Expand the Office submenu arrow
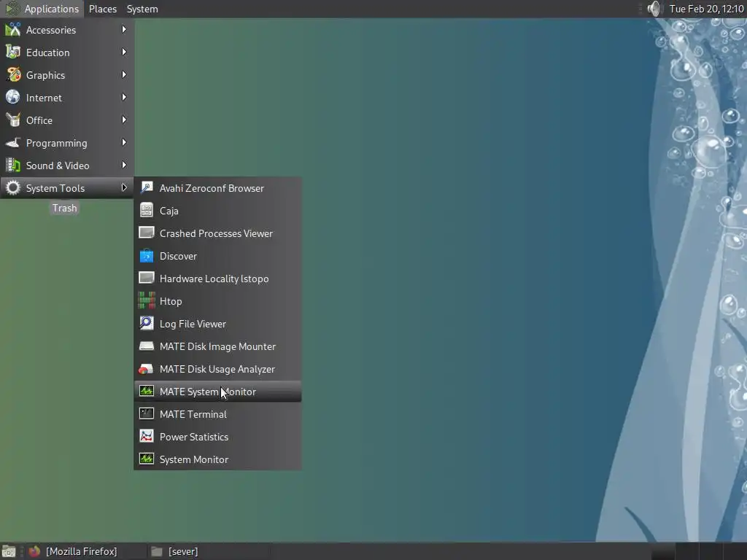Viewport: 747px width, 560px height. pyautogui.click(x=124, y=120)
